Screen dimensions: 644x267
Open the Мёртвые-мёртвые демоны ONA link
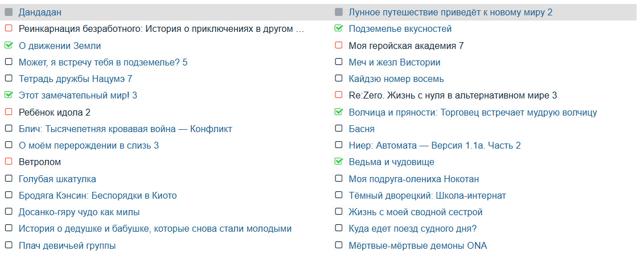pyautogui.click(x=417, y=245)
